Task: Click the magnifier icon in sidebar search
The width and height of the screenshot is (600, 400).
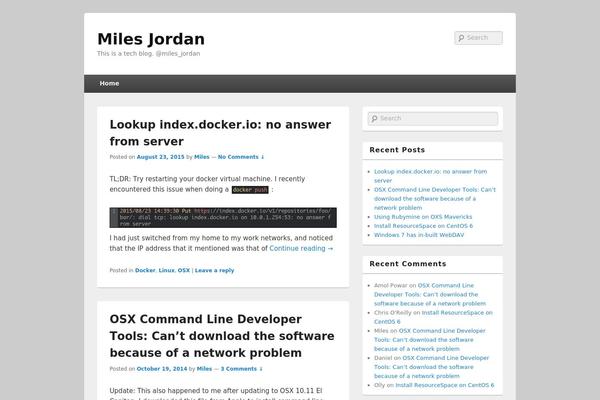Action: click(374, 119)
